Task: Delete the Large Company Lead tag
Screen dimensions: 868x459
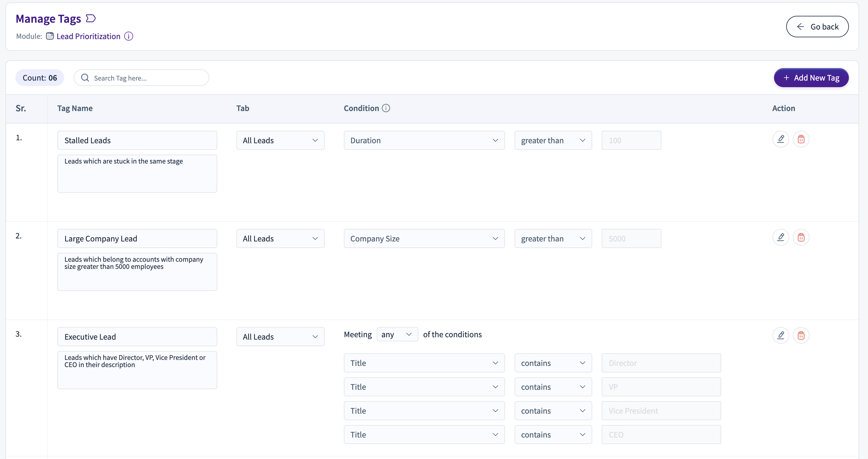Action: [x=801, y=237]
